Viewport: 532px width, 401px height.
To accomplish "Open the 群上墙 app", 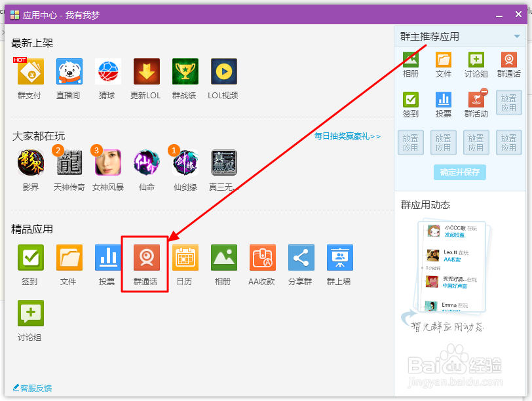I will click(x=340, y=257).
